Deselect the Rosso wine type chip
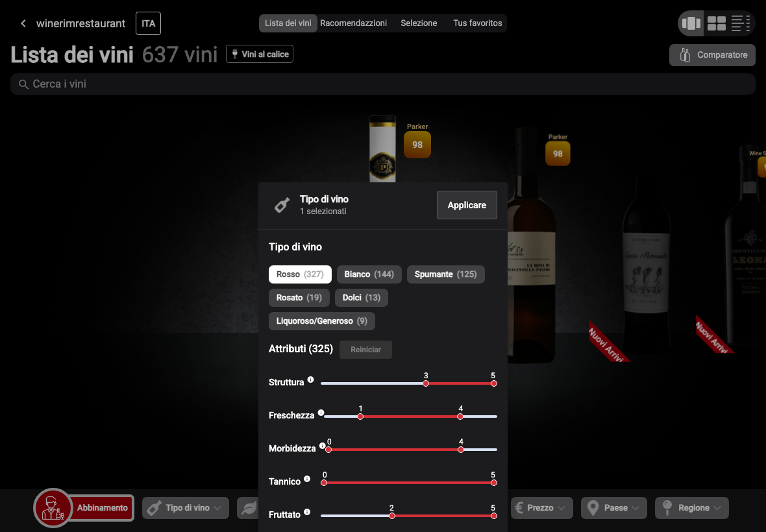This screenshot has height=532, width=766. pyautogui.click(x=300, y=274)
